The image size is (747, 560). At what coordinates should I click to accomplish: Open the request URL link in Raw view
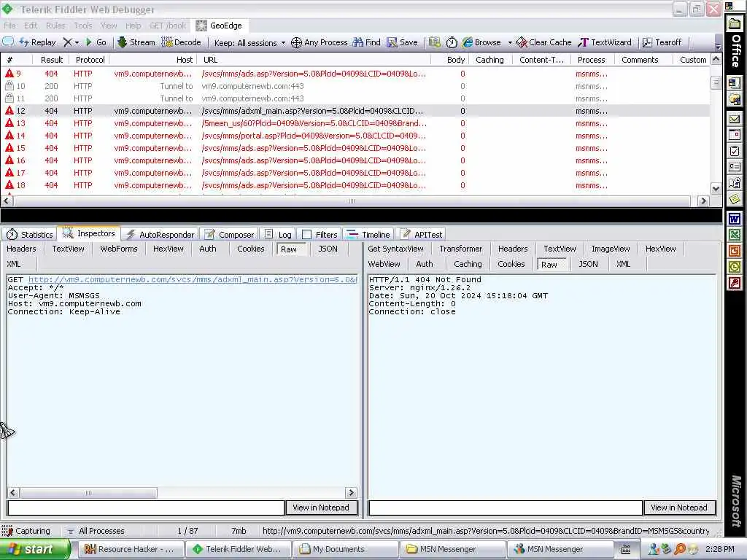point(193,279)
